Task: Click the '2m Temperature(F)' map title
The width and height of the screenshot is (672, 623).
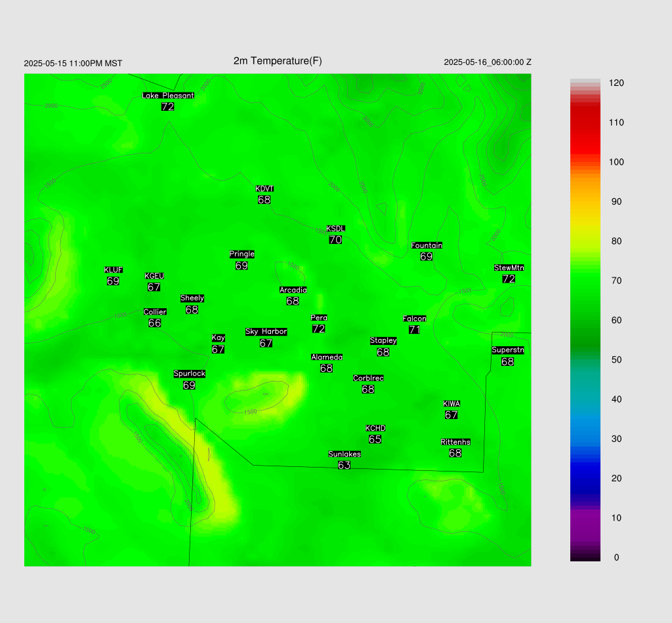Action: coord(278,61)
